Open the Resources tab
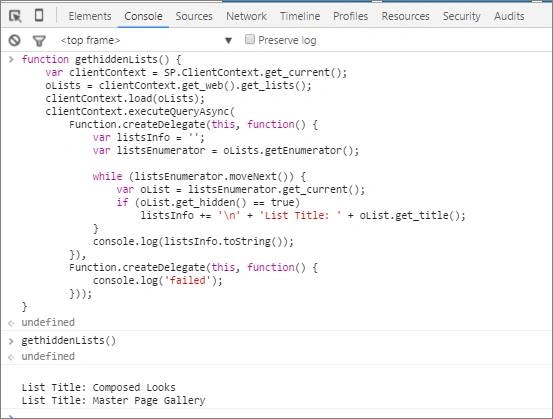This screenshot has width=553, height=419. coord(405,16)
